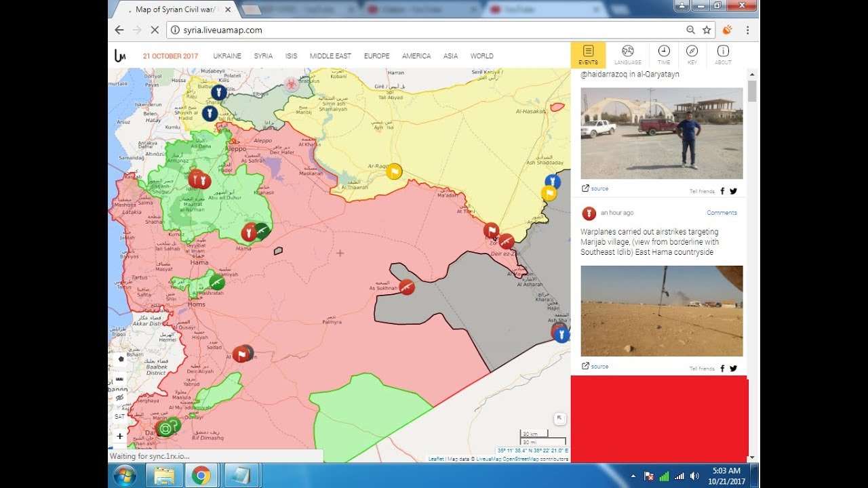The image size is (868, 488).
Task: Open dark blue marker near Tall Rifat
Action: point(210,113)
